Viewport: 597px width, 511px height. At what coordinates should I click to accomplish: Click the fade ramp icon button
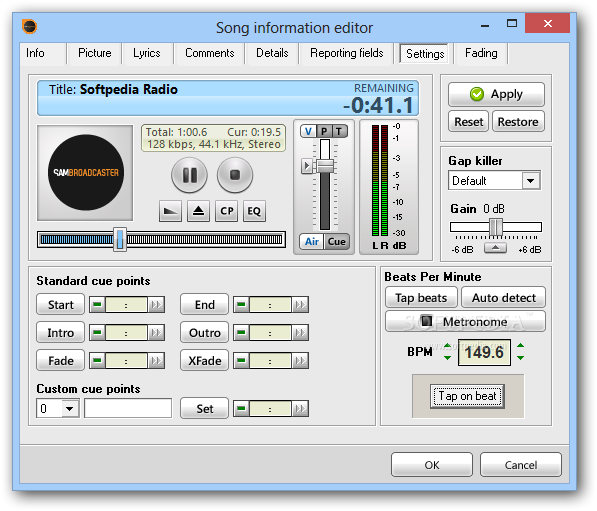(x=170, y=211)
